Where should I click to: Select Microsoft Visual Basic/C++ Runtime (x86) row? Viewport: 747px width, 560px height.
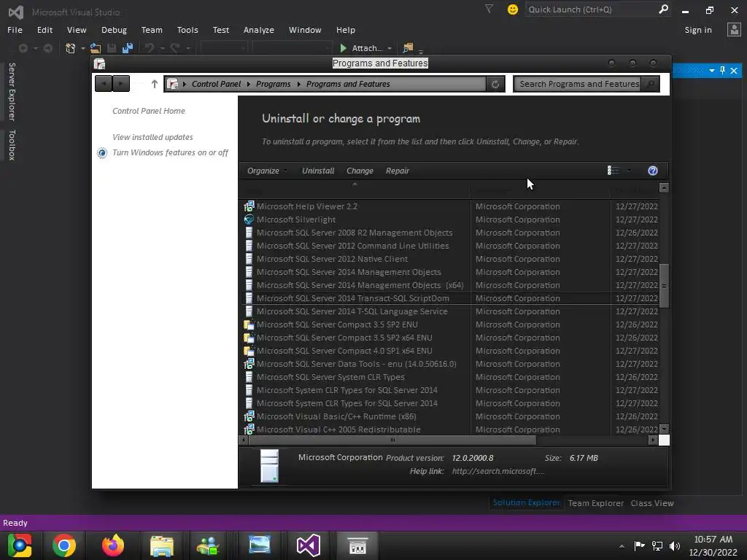(x=449, y=416)
